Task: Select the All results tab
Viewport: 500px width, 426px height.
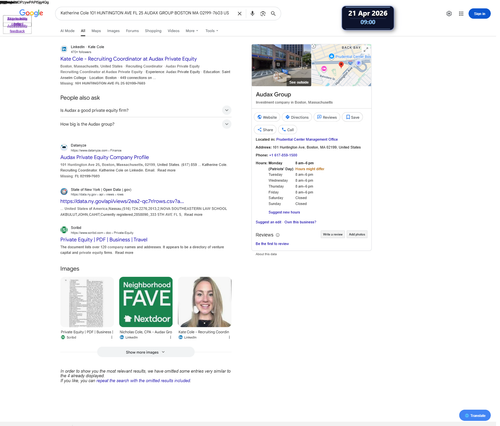Action: pos(83,31)
